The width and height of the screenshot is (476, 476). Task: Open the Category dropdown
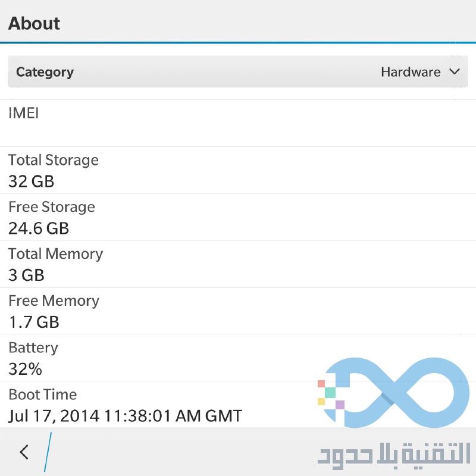click(237, 71)
